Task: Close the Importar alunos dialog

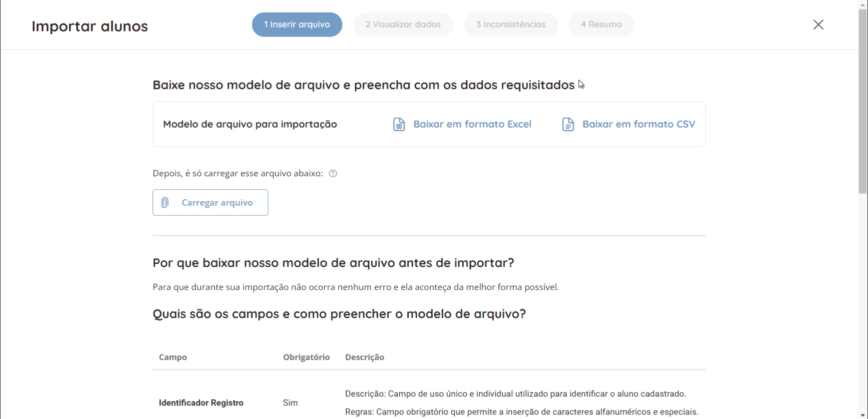Action: tap(818, 25)
